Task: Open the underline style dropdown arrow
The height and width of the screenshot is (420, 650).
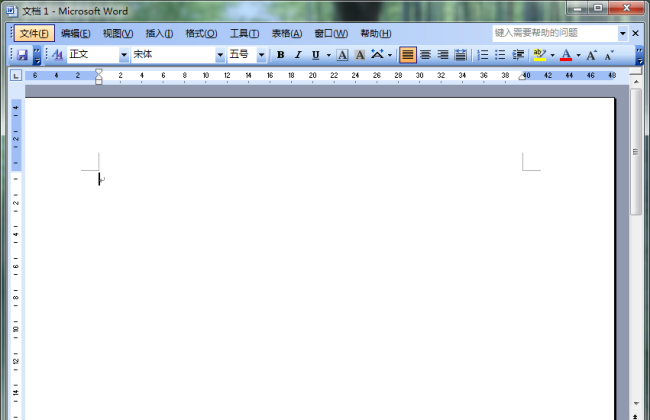Action: [x=329, y=55]
